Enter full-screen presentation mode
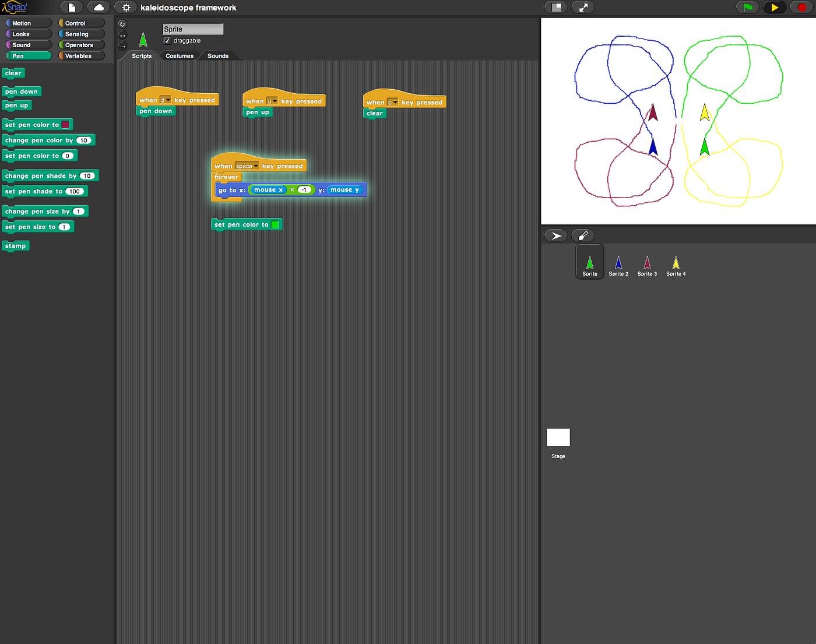This screenshot has height=644, width=816. pos(583,8)
